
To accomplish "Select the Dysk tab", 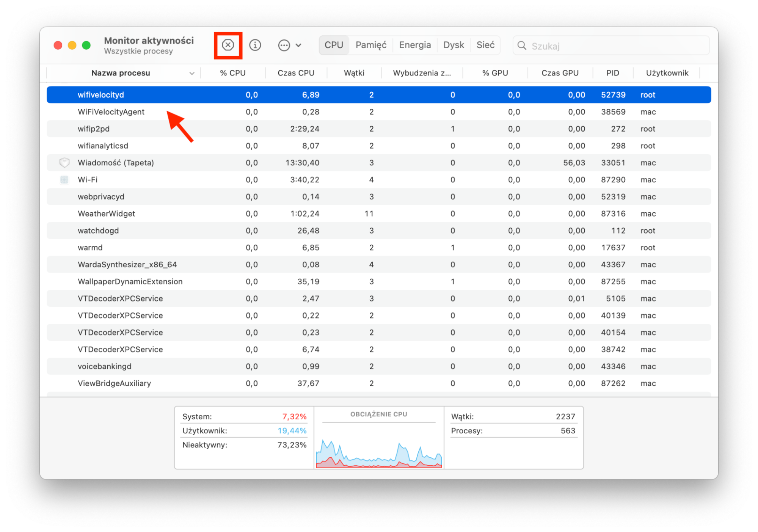I will [454, 45].
